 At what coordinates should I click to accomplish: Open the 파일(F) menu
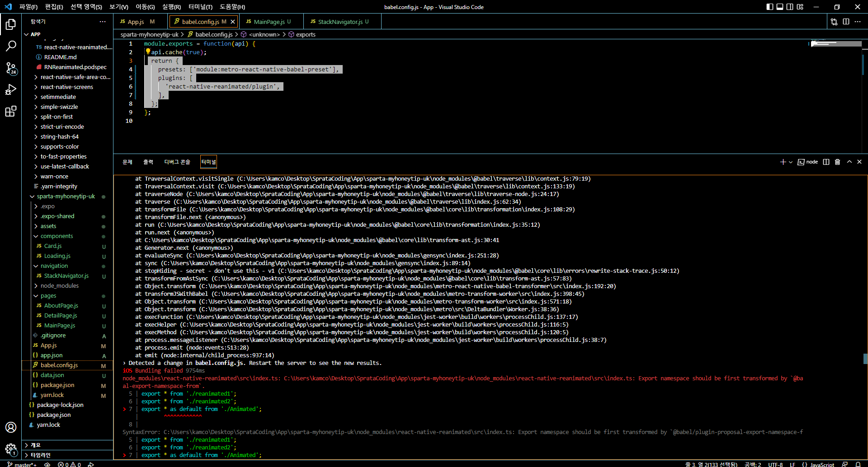28,7
